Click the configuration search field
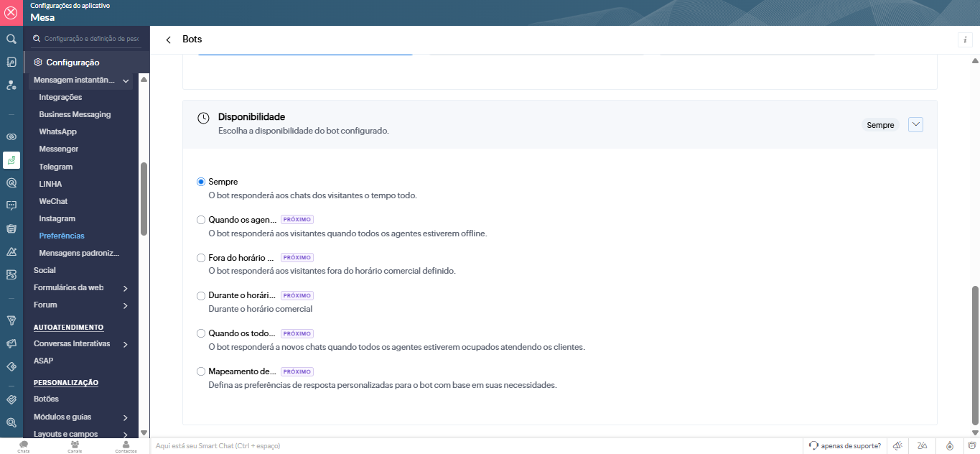 tap(91, 39)
